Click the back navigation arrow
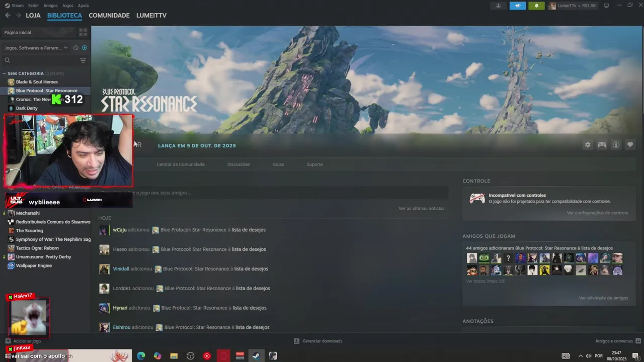Image resolution: width=644 pixels, height=362 pixels. pyautogui.click(x=8, y=16)
